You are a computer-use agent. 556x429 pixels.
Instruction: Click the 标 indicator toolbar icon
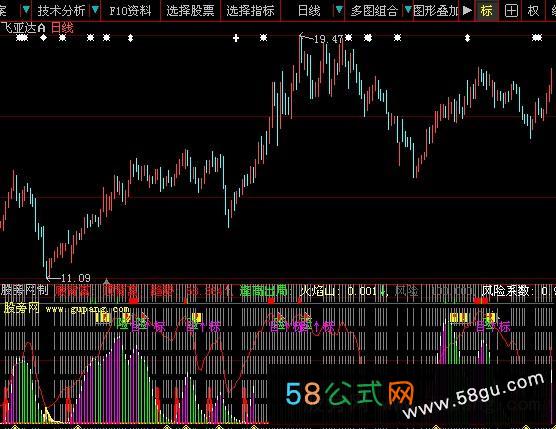point(486,11)
